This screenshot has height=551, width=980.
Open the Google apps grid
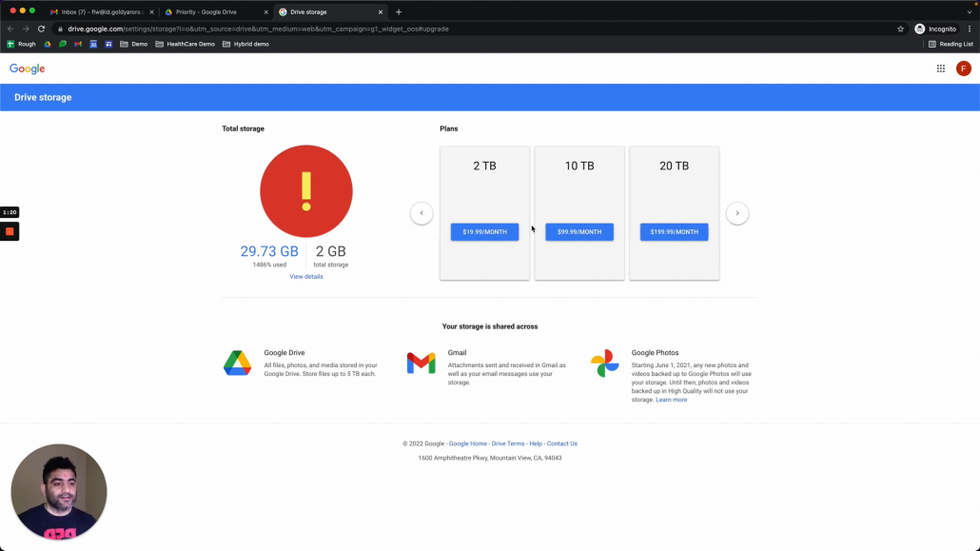coord(941,69)
